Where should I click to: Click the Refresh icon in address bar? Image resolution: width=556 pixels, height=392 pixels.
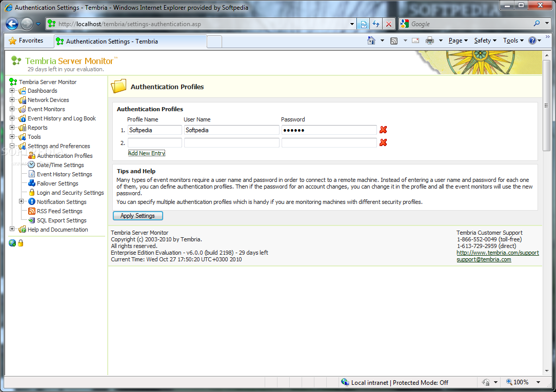pyautogui.click(x=376, y=24)
